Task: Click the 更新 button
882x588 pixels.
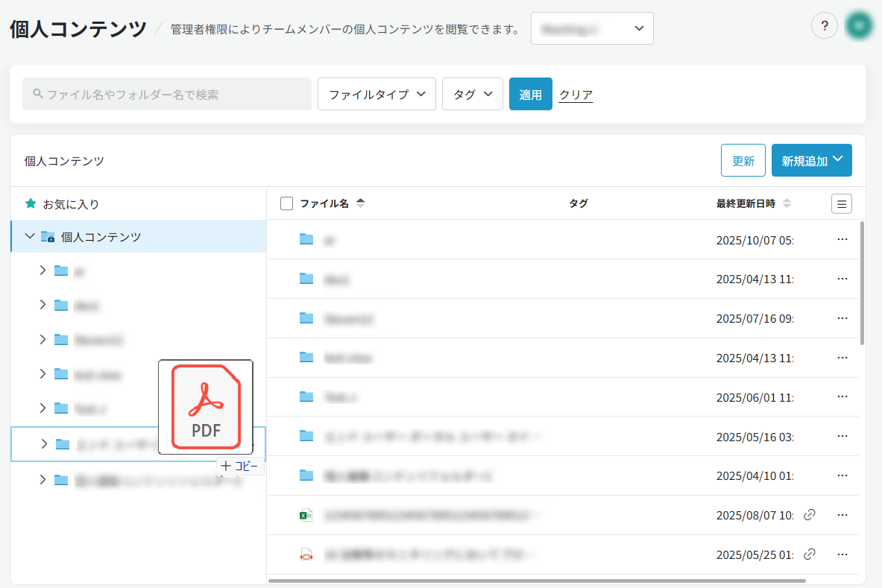Action: coord(743,160)
